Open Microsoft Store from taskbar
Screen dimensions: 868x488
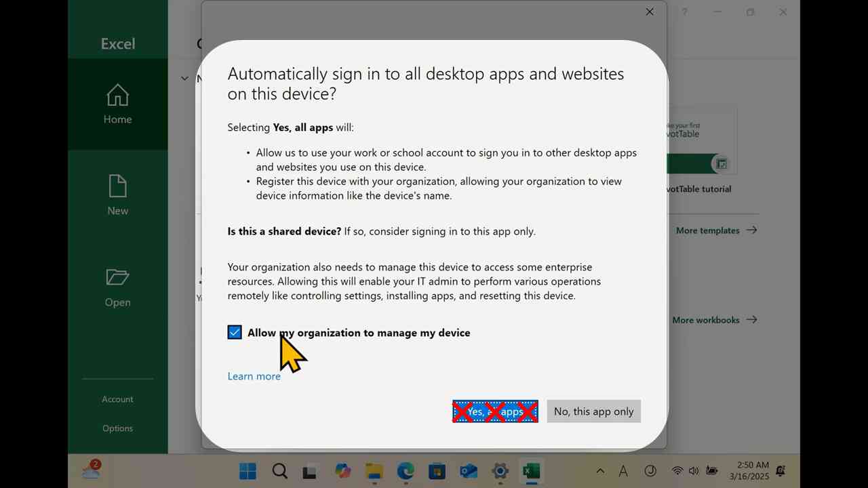[x=437, y=471]
